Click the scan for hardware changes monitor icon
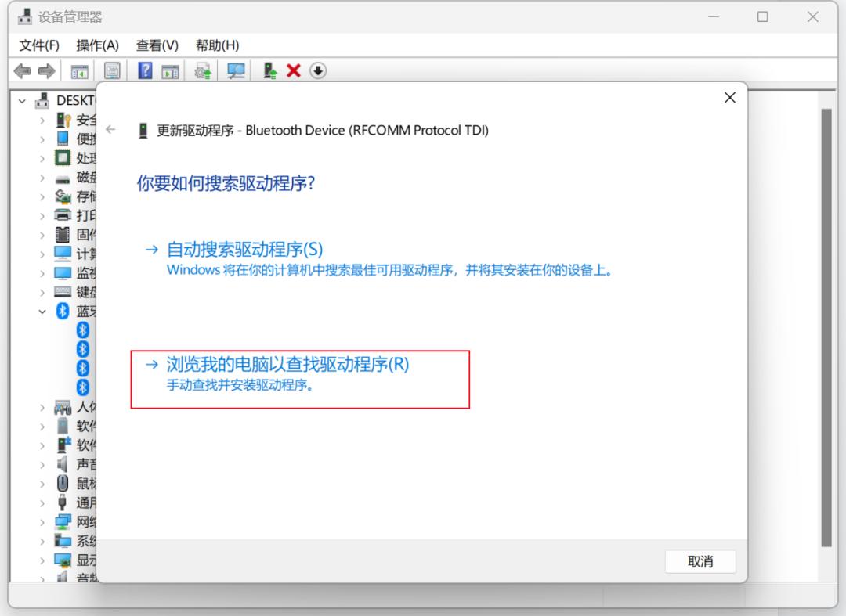846x616 pixels. coord(236,70)
